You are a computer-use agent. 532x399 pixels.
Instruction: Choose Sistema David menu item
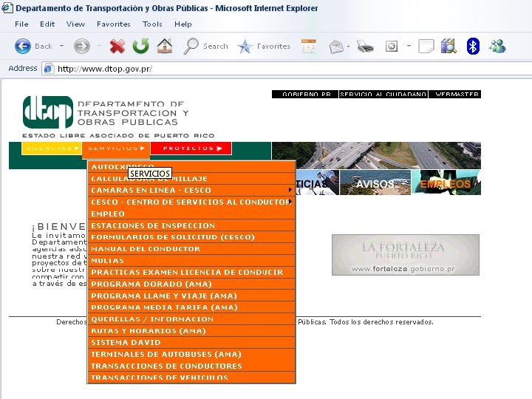191,342
